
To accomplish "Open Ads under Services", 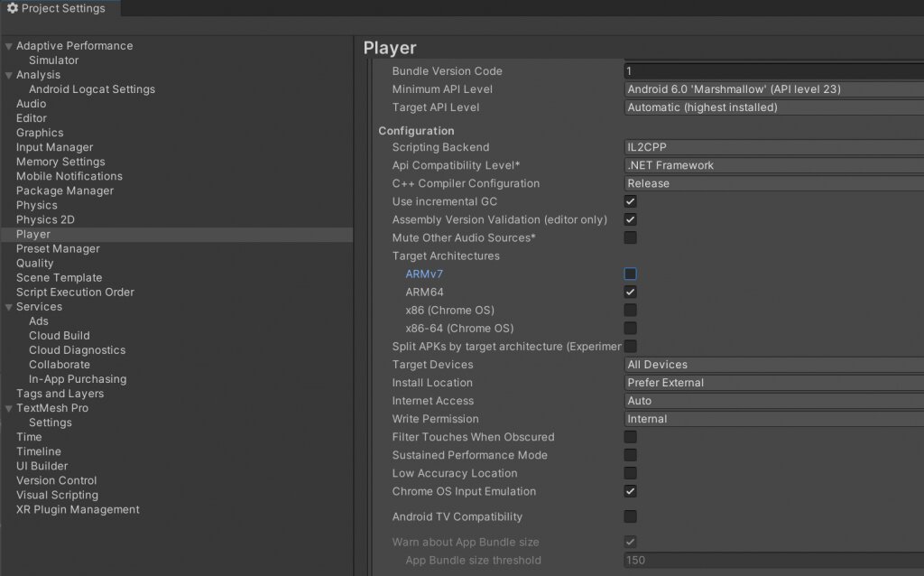I will coord(38,321).
